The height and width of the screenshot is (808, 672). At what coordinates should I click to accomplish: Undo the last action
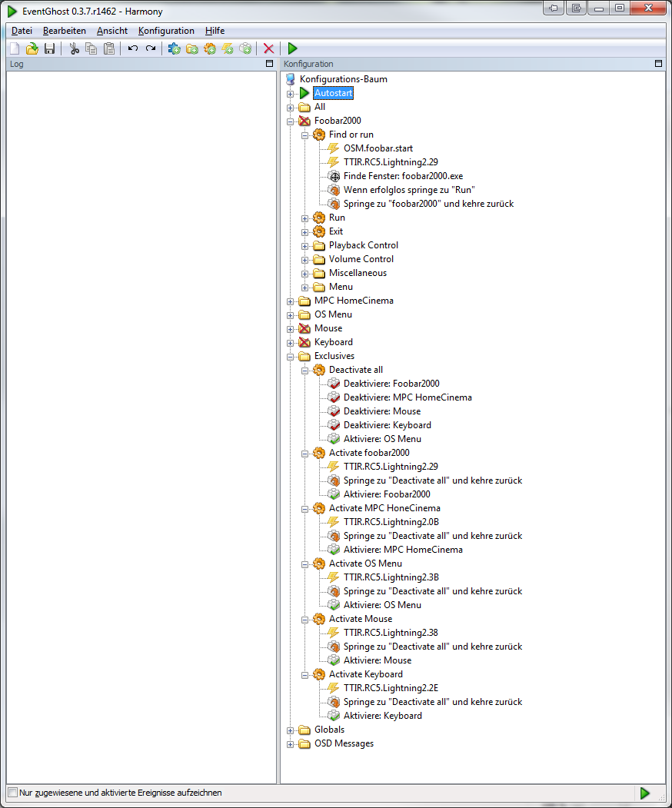click(x=133, y=48)
